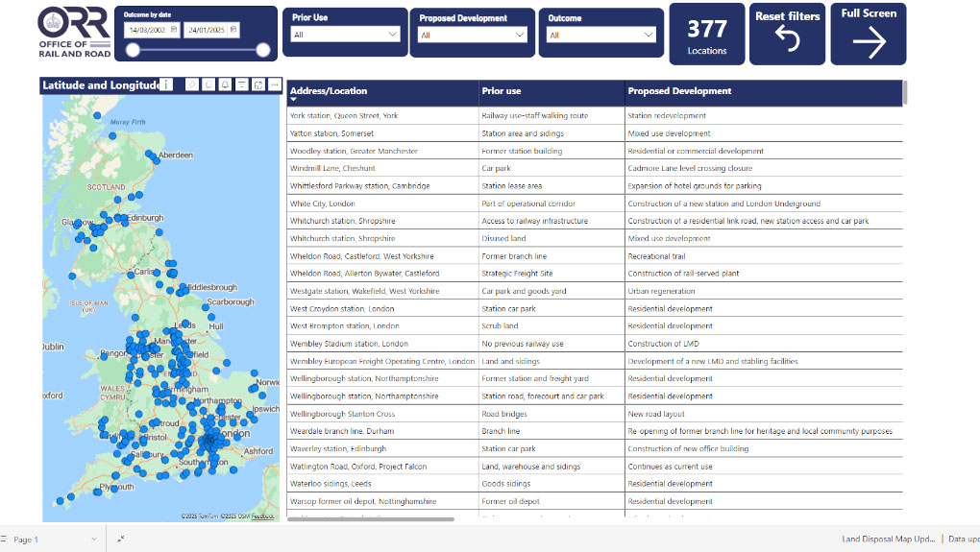Screen dimensions: 980x552
Task: Pin the map visual
Action: [x=192, y=85]
